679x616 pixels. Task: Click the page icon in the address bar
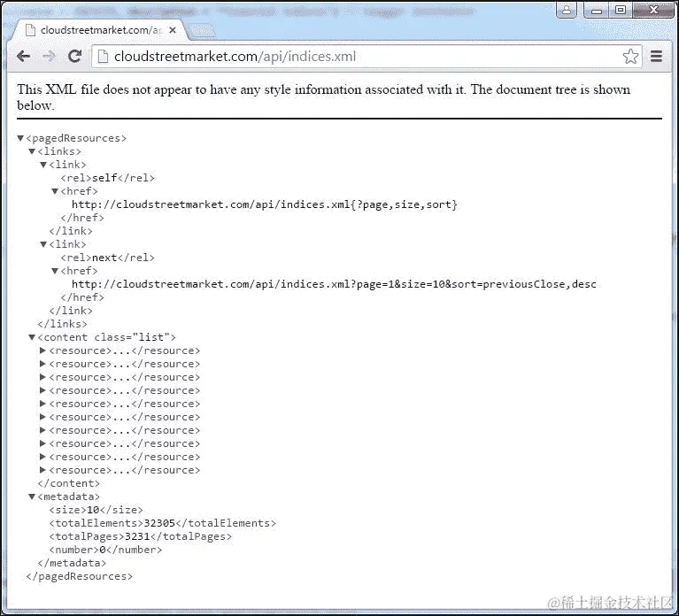tap(103, 57)
